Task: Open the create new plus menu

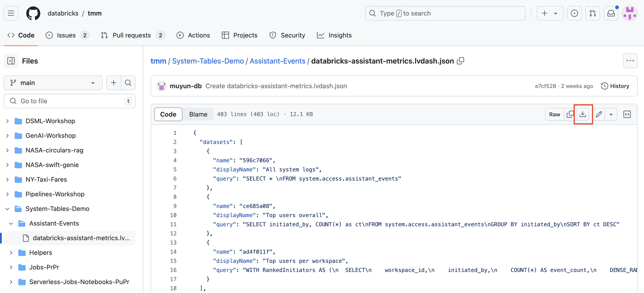Action: [x=550, y=13]
